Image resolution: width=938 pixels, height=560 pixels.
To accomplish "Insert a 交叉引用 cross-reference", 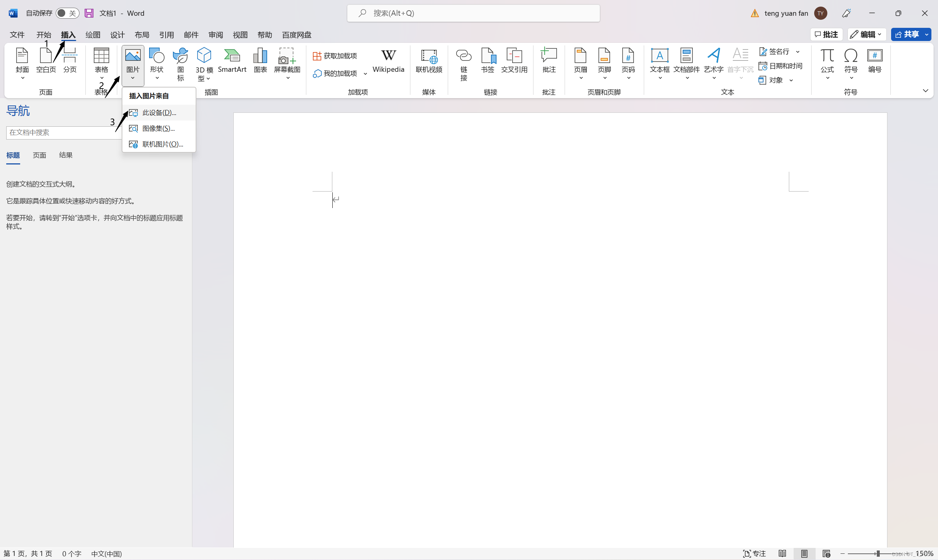I will [514, 60].
